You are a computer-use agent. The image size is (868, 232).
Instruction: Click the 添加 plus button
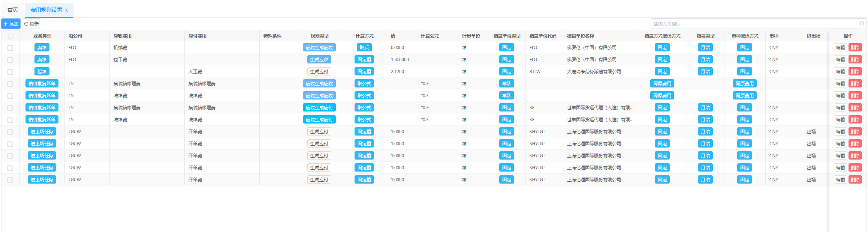point(11,24)
